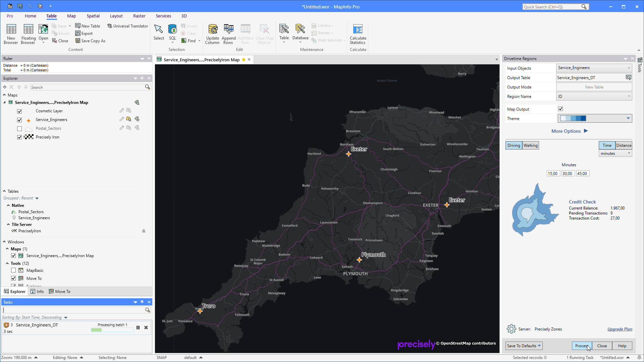
Task: Enable the MapBasic tool checkbox
Action: click(13, 270)
